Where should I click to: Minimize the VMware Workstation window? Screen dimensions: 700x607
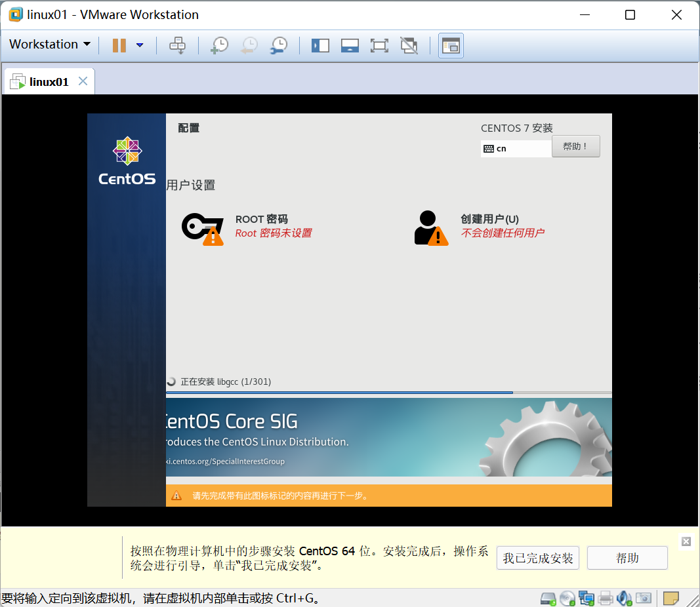(x=585, y=14)
